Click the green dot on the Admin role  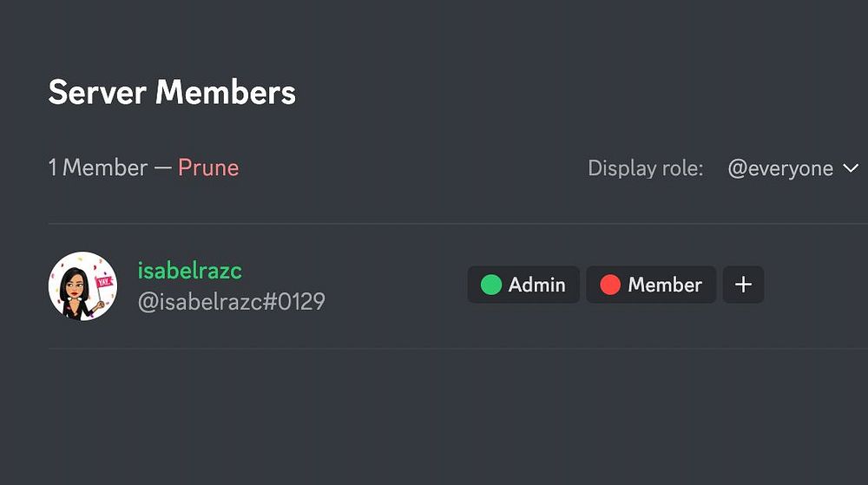[491, 285]
